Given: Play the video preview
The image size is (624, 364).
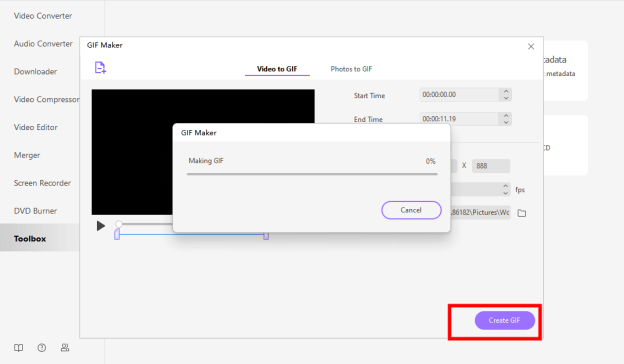Looking at the screenshot, I should [101, 226].
